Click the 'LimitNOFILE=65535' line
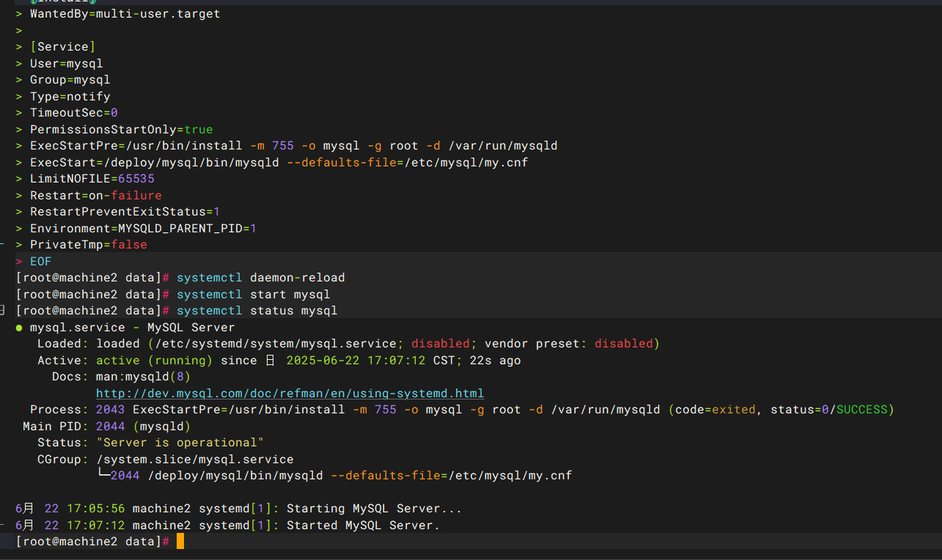 pyautogui.click(x=92, y=179)
